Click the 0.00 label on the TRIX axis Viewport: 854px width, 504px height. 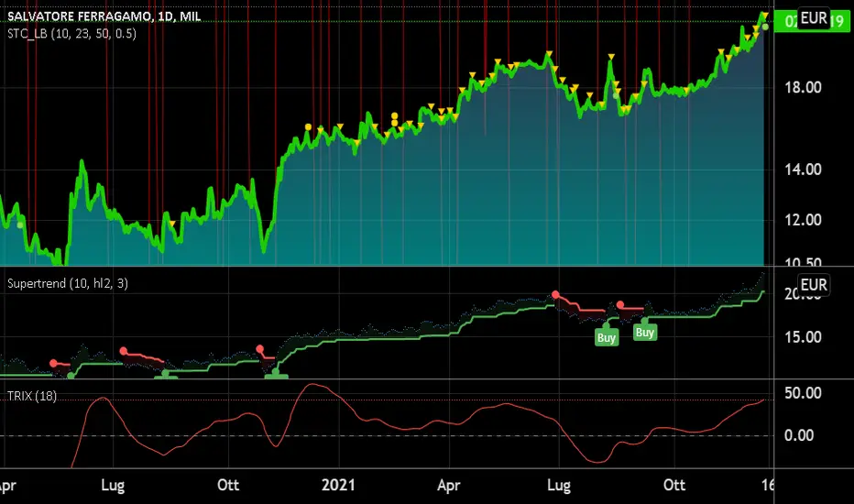(x=799, y=435)
